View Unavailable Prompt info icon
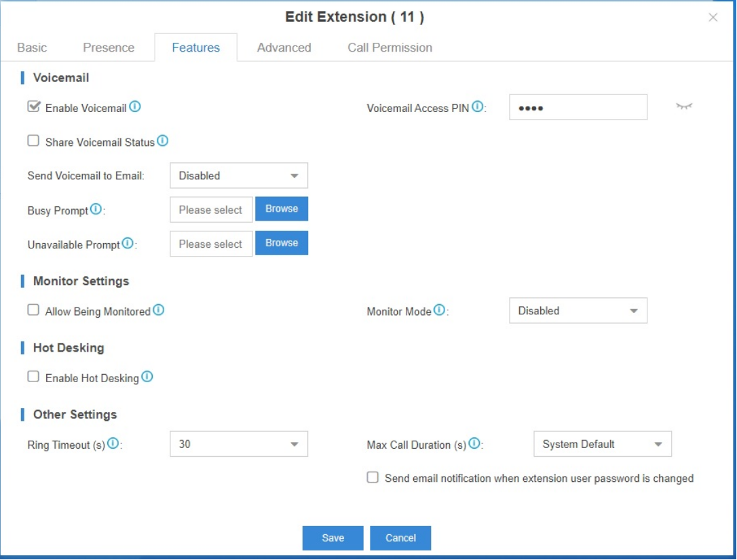The image size is (737, 560). tap(128, 243)
